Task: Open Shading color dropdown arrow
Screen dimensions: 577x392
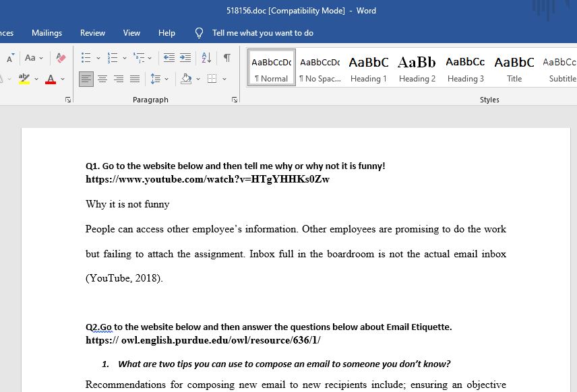Action: click(x=198, y=79)
